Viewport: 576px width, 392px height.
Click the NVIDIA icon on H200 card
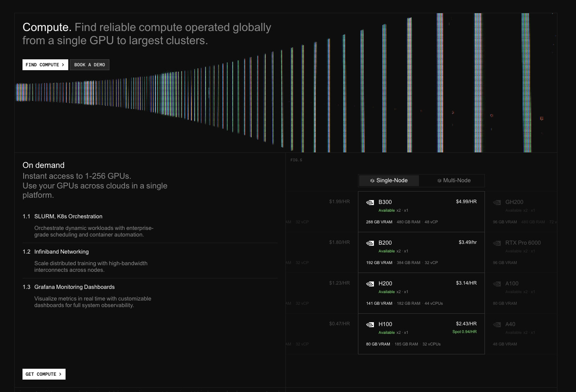tap(370, 284)
